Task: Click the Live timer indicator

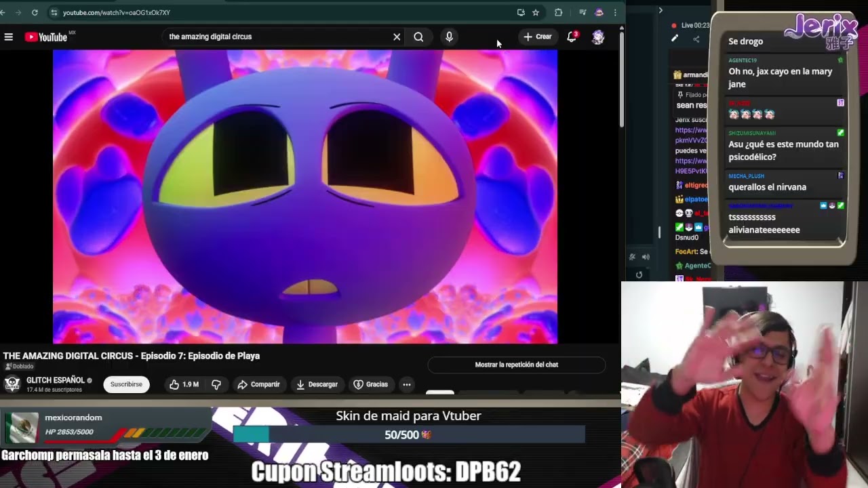Action: pos(690,25)
